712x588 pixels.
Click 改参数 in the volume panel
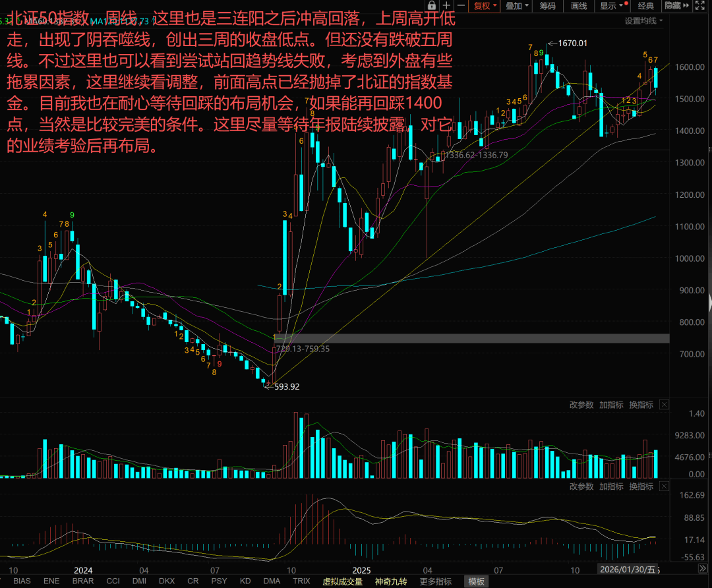click(x=581, y=405)
